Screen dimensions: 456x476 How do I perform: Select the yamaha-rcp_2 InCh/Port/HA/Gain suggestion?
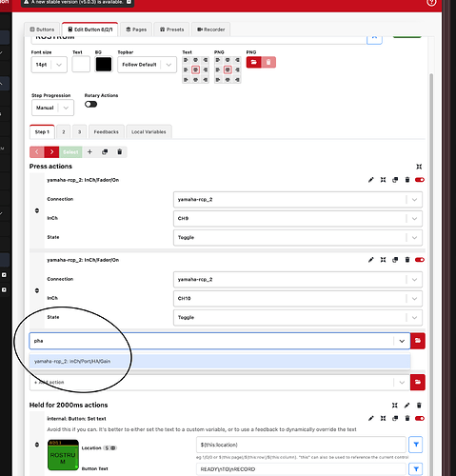(220, 362)
